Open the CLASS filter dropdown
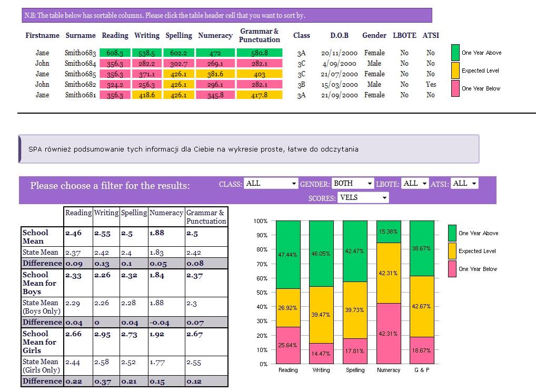The height and width of the screenshot is (392, 536). tap(271, 183)
